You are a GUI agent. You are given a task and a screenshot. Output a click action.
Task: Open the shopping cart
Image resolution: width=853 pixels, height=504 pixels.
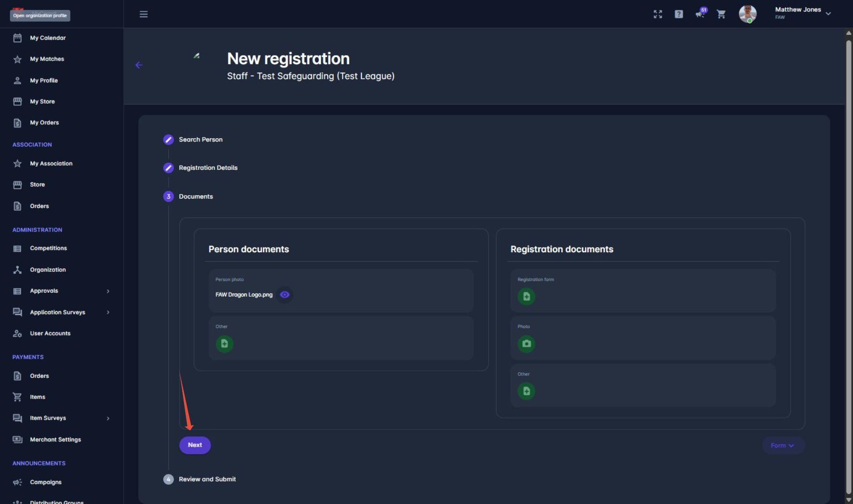721,14
